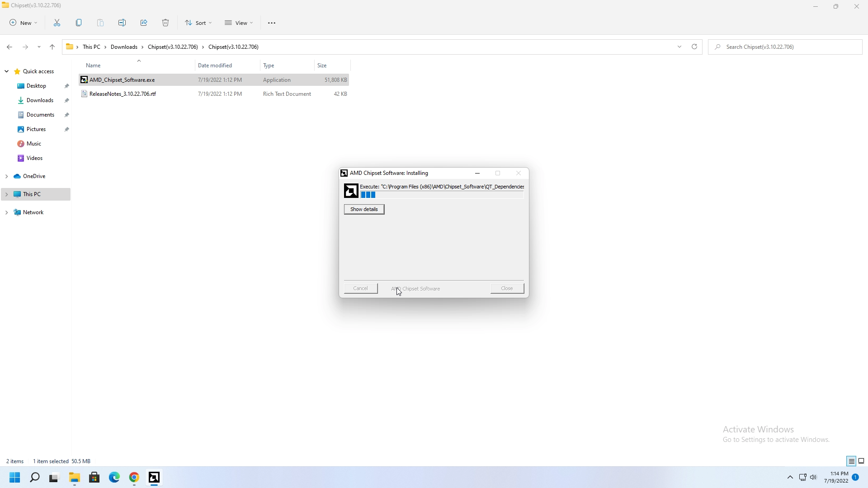868x488 pixels.
Task: Switch to large thumbnails view icon
Action: coord(861,461)
